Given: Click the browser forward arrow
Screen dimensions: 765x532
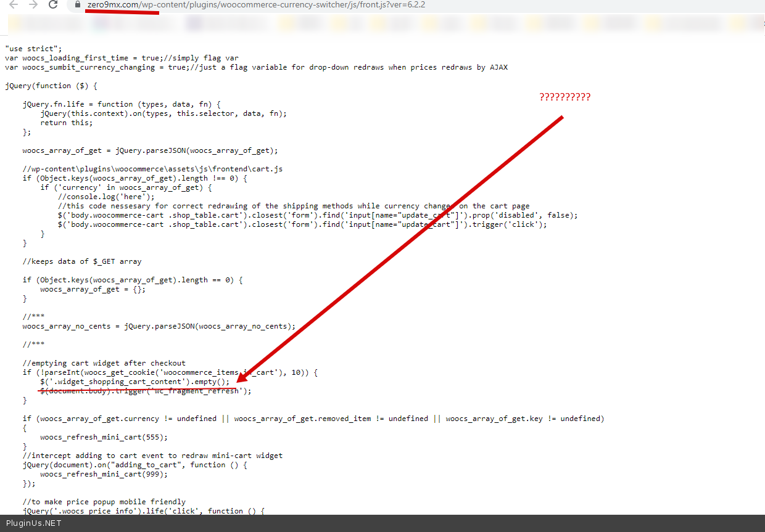Looking at the screenshot, I should click(x=33, y=5).
